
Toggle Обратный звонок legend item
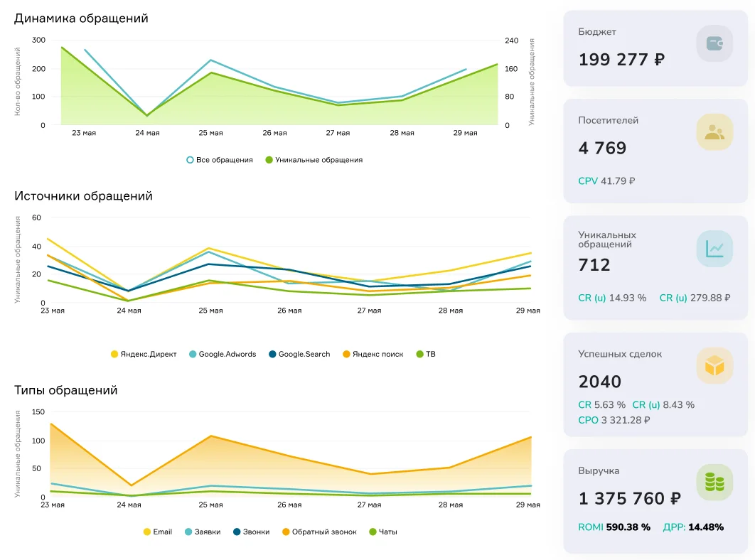point(319,532)
